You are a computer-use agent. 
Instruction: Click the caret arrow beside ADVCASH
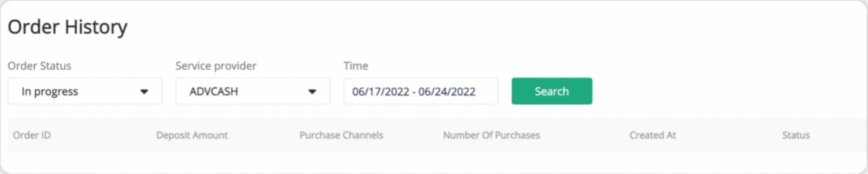(312, 92)
